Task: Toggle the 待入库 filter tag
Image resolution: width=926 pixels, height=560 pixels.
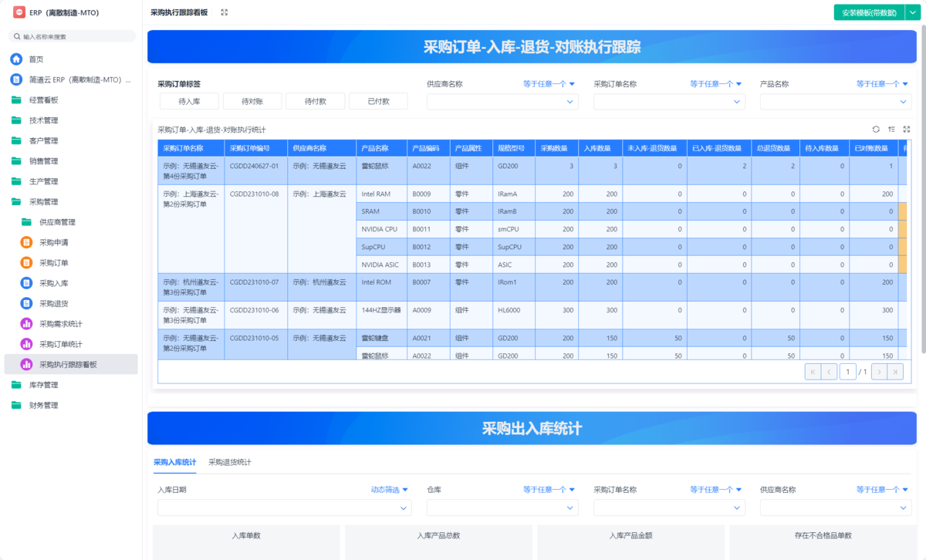Action: pyautogui.click(x=188, y=100)
